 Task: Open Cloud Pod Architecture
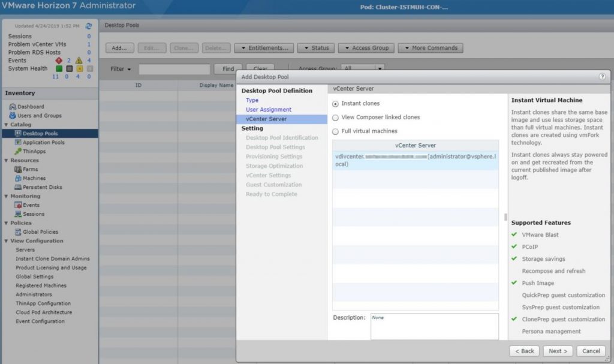44,312
